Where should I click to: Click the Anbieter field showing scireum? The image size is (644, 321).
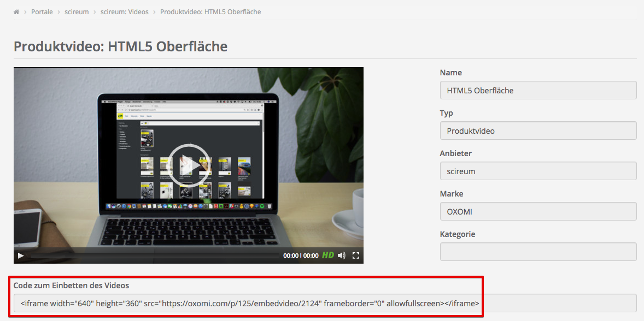(x=538, y=171)
